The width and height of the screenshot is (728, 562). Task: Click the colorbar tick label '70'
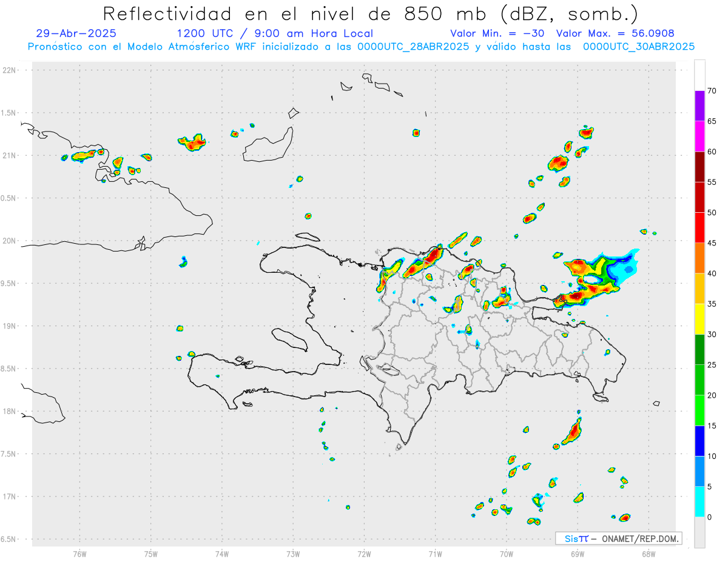[x=712, y=91]
